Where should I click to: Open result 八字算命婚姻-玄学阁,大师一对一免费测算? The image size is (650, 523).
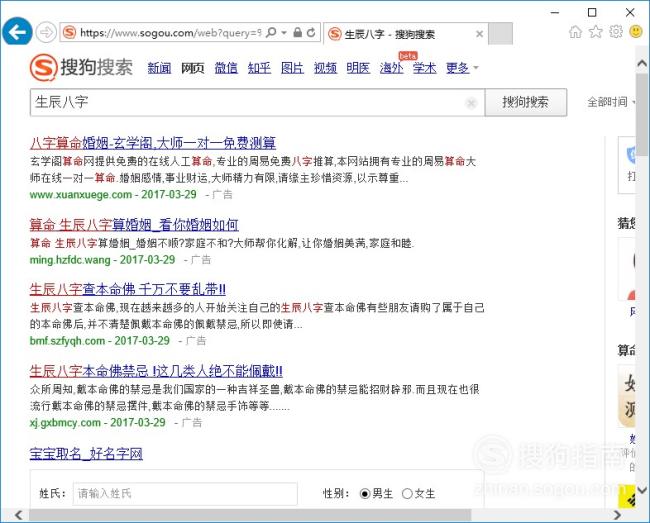(x=153, y=143)
